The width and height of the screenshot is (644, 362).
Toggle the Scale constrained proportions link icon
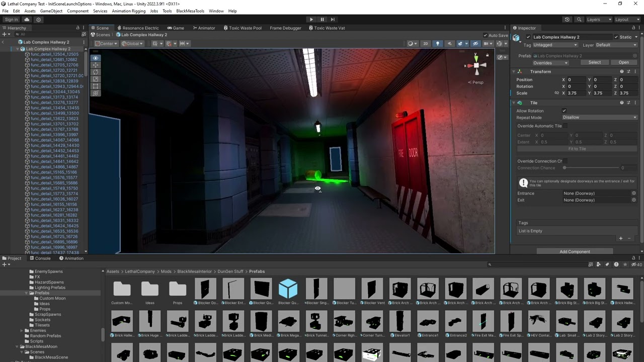(x=556, y=94)
